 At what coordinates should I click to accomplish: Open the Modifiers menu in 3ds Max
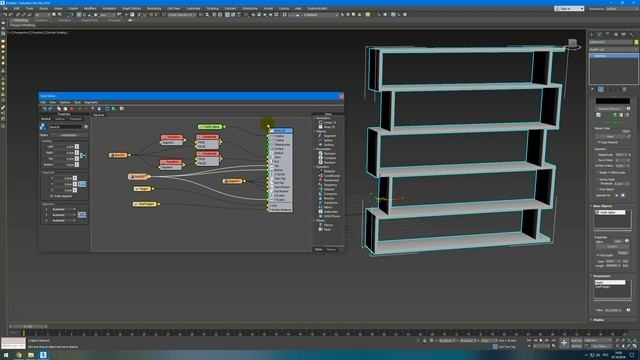click(90, 9)
